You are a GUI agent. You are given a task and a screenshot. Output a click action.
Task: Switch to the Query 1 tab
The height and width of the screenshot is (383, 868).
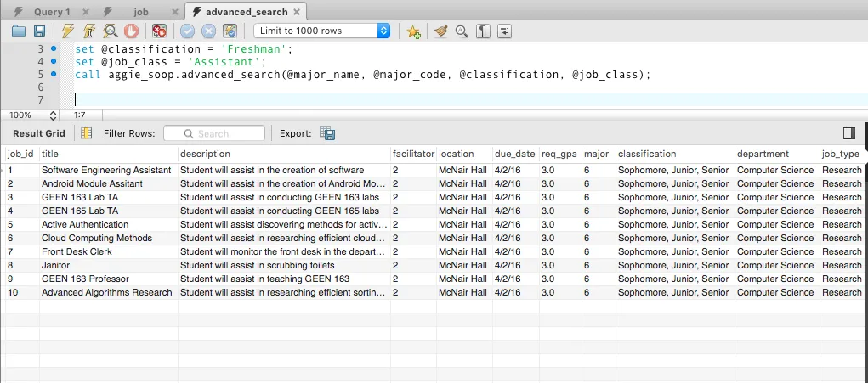point(52,12)
